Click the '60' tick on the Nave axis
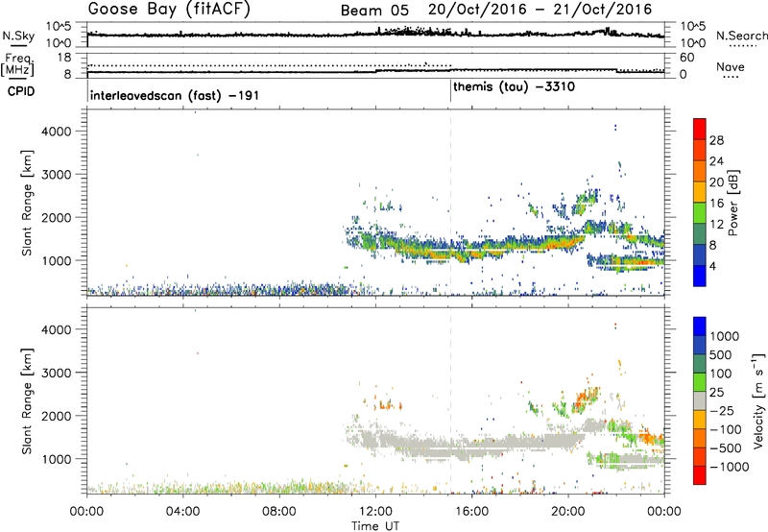The width and height of the screenshot is (768, 532). 686,58
